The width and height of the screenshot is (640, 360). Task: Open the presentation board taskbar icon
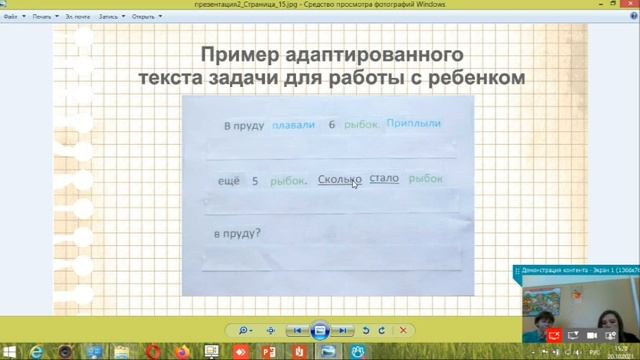click(x=211, y=352)
